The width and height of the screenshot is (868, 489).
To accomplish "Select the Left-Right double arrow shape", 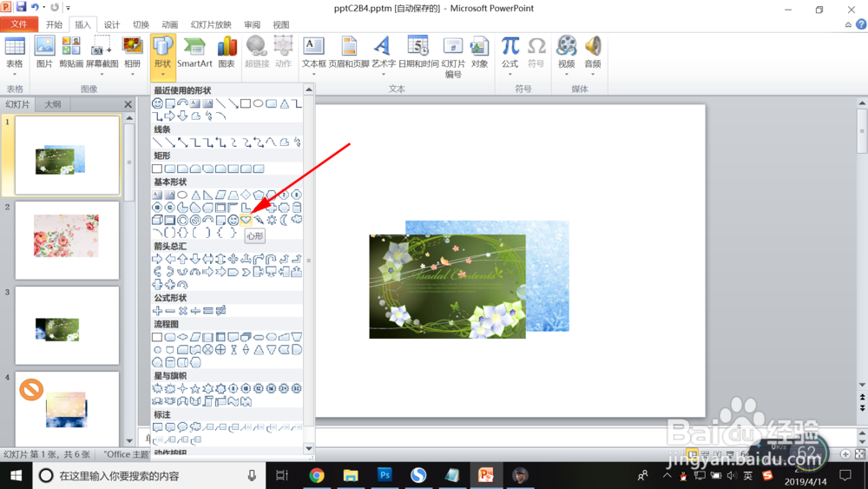I will pos(207,259).
